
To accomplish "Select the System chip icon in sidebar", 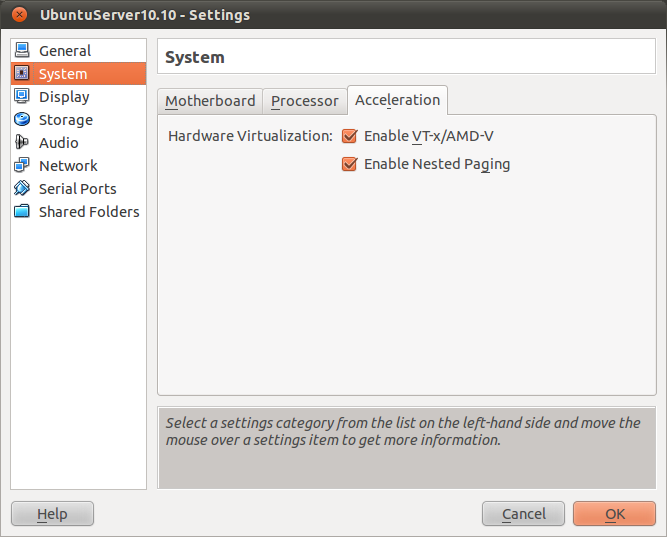I will coord(22,74).
